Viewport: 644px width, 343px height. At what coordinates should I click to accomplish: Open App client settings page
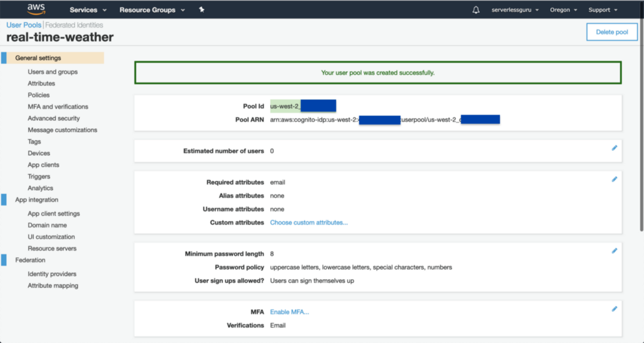[54, 214]
